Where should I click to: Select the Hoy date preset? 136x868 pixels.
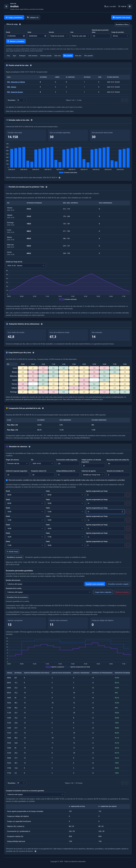8,56
